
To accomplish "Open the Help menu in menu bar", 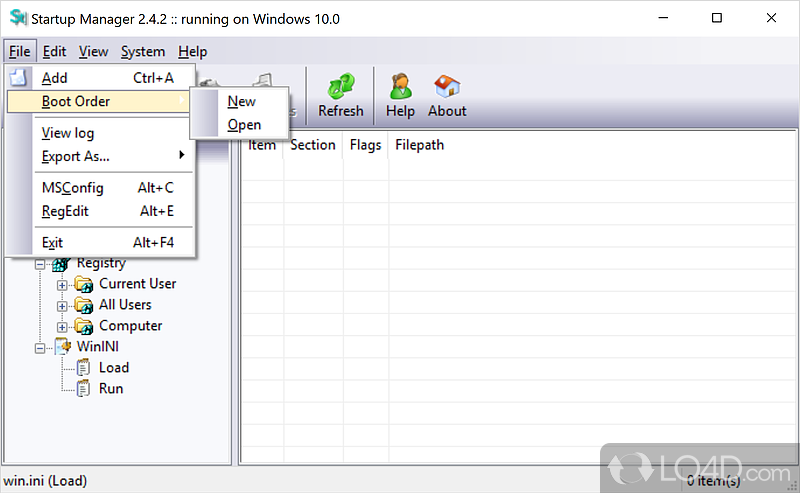I will click(192, 52).
